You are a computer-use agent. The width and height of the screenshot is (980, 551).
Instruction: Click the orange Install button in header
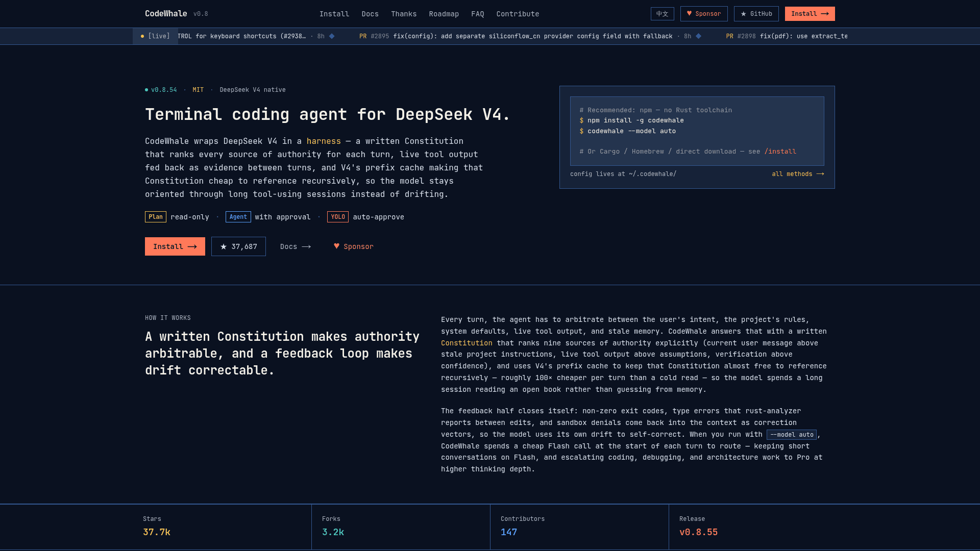(x=810, y=14)
